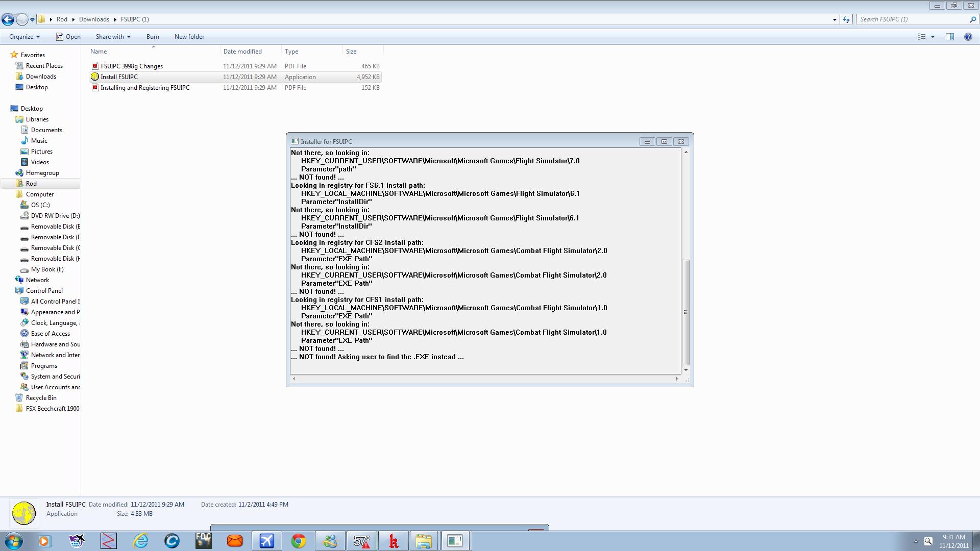Screen dimensions: 980x551
Task: Click Downloads in the address breadcrumb
Action: pos(94,19)
